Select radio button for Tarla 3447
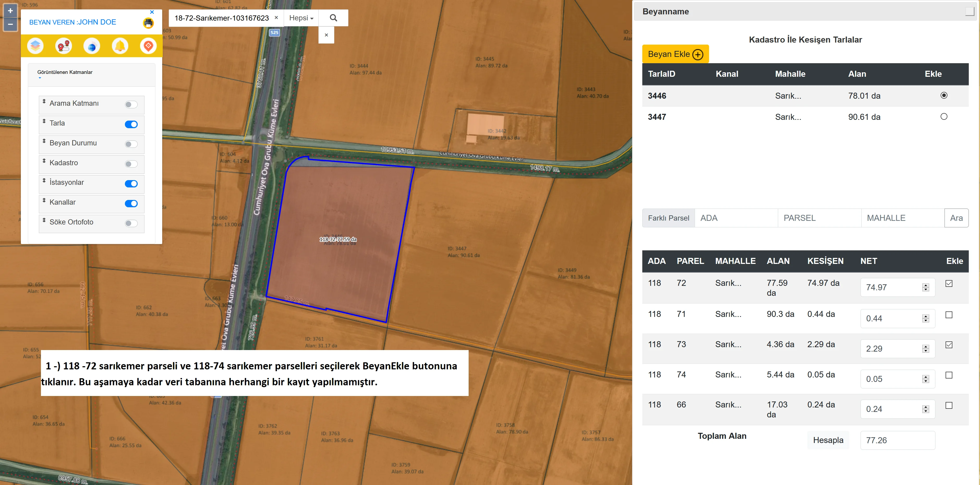This screenshot has width=980, height=485. tap(944, 117)
